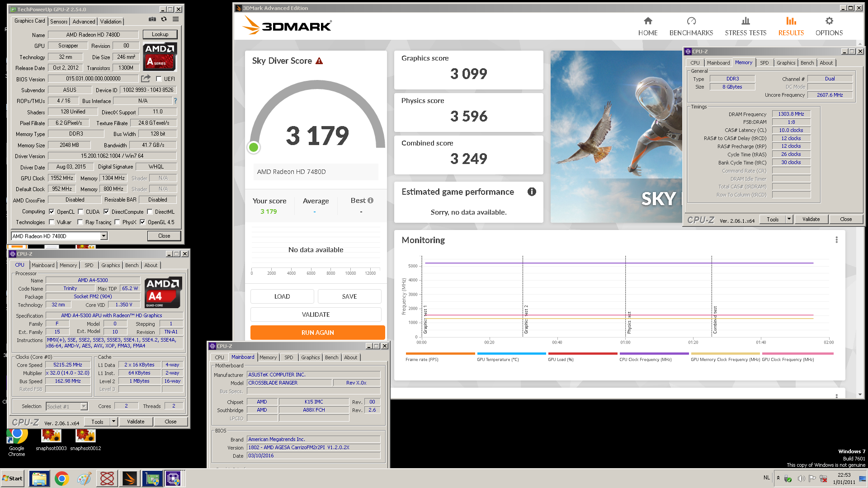Toggle the DirectCompute checkbox
The height and width of the screenshot is (488, 868).
coord(106,211)
